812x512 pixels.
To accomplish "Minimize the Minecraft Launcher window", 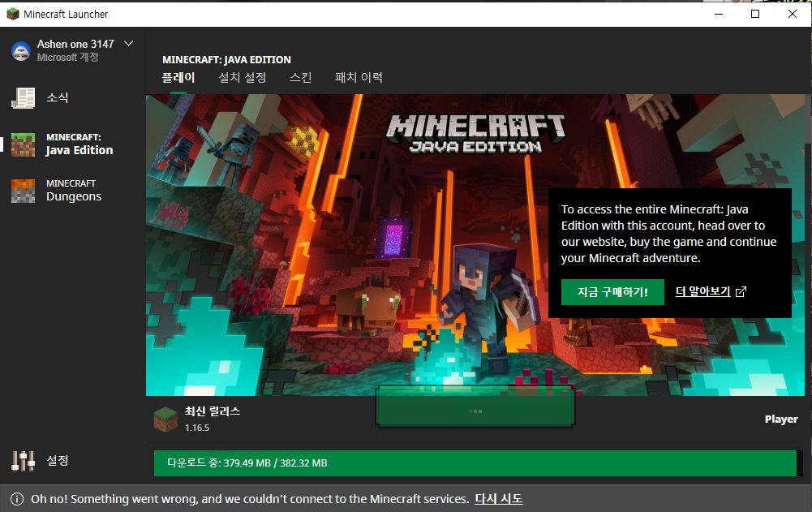I will (718, 14).
